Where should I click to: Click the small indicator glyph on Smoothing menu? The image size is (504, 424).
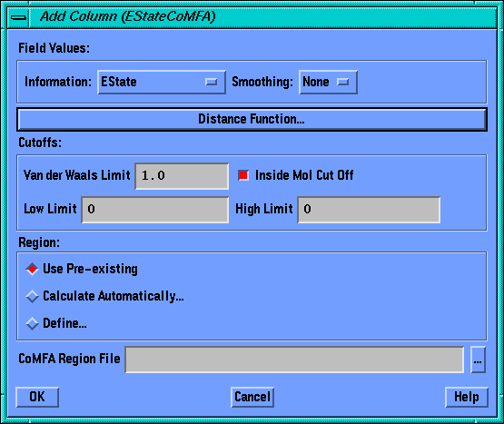point(342,83)
